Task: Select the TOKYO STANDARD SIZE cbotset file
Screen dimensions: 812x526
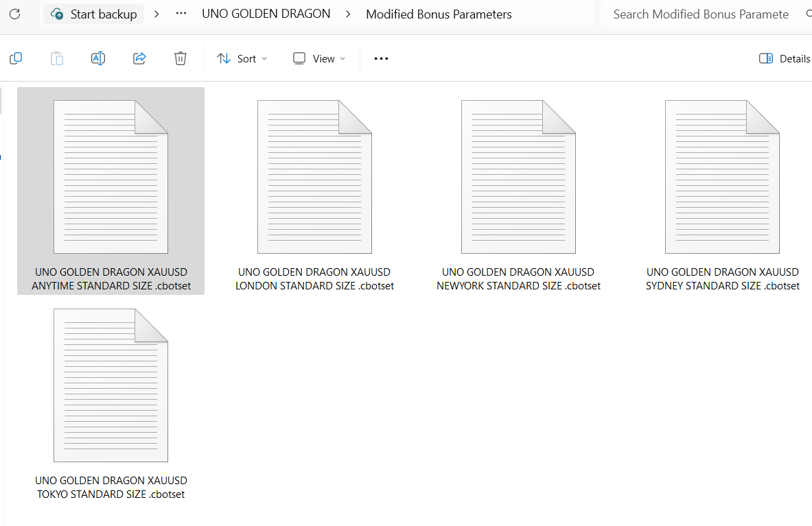Action: pyautogui.click(x=111, y=399)
